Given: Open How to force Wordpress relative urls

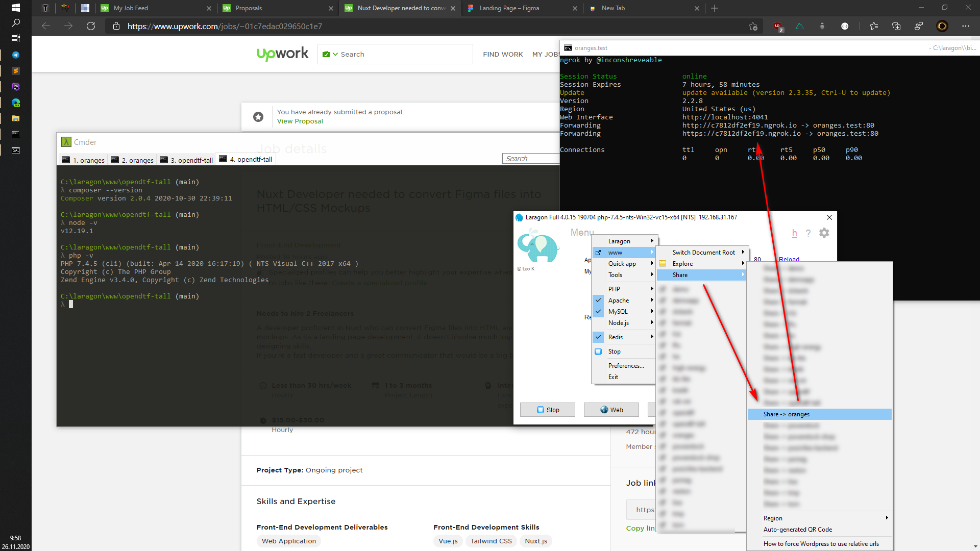Looking at the screenshot, I should click(x=820, y=544).
